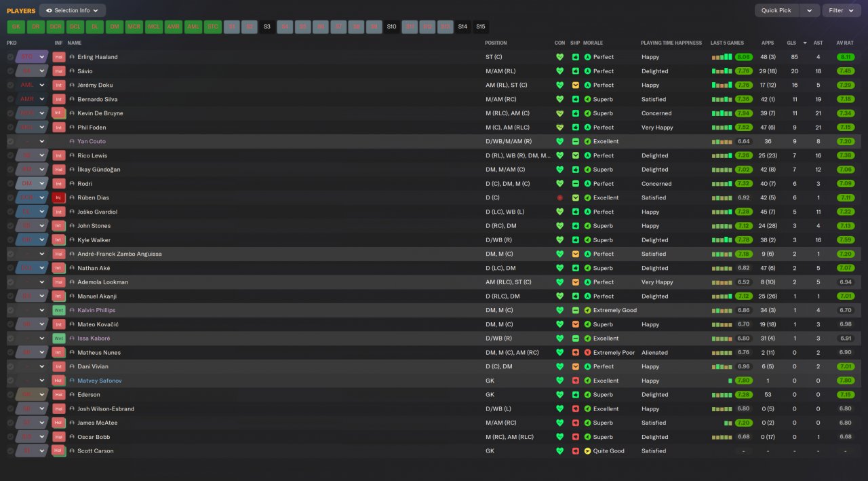Click Erling Haaland's 'Hol' info badge
The width and height of the screenshot is (868, 481).
59,57
